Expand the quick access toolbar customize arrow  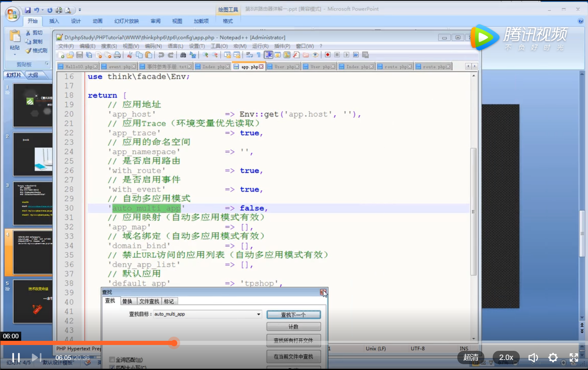[80, 10]
